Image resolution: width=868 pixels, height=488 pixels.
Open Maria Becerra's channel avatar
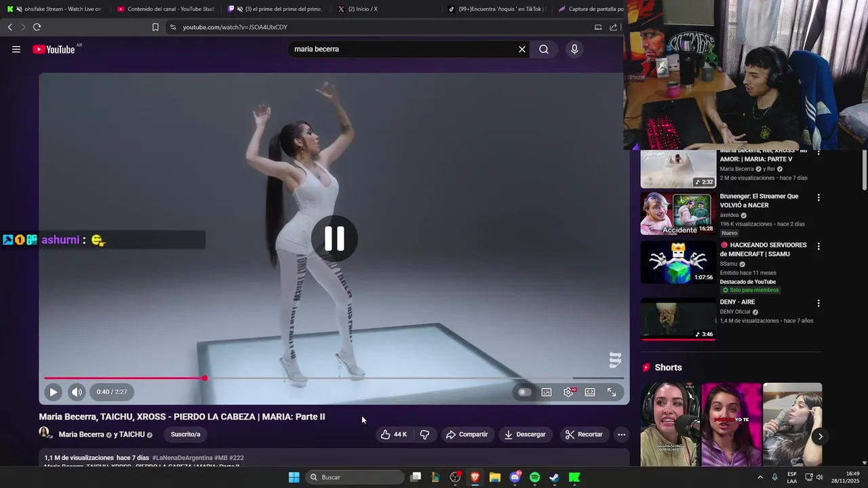(45, 433)
